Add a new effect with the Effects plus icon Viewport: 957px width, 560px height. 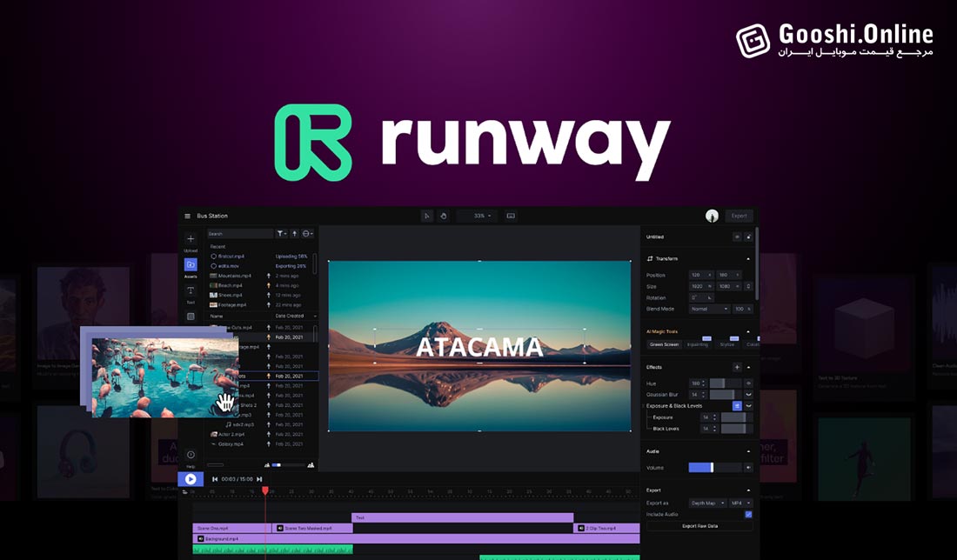[x=735, y=366]
